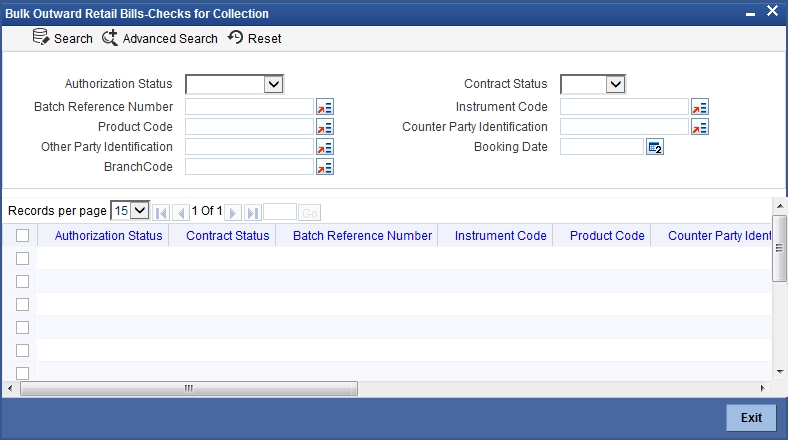Click the Reset circular arrow icon
788x440 pixels.
click(235, 37)
